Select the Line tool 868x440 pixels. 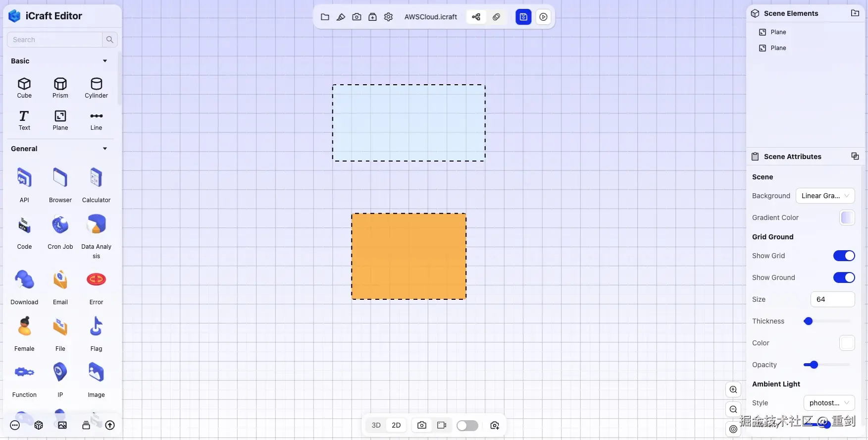tap(96, 120)
